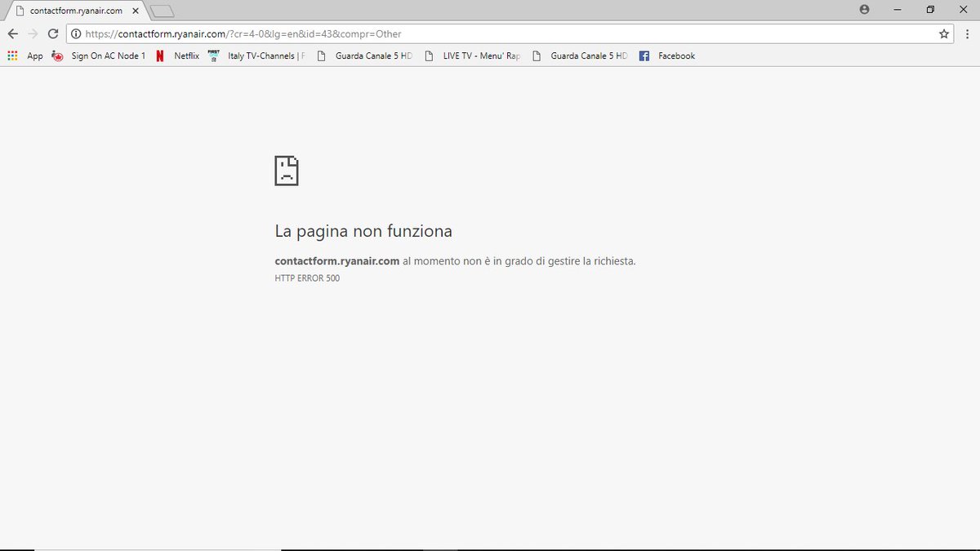Screen dimensions: 980x551
Task: Open the Chrome menu three-dot icon
Action: pos(967,33)
